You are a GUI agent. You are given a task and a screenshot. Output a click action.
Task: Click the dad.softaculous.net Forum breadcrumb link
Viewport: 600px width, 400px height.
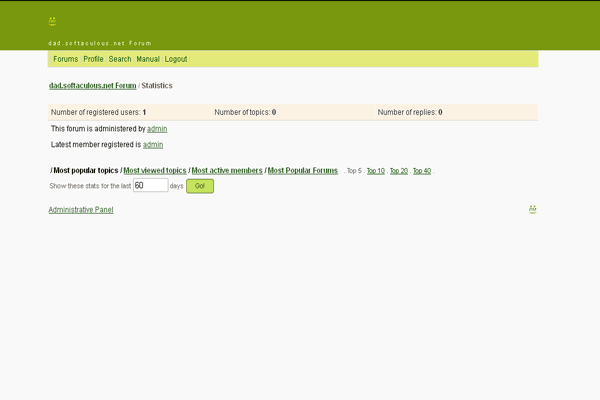(92, 86)
